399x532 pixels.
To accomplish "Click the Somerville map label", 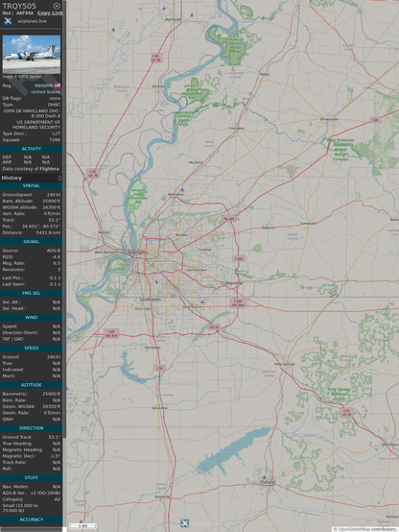I will [x=308, y=223].
